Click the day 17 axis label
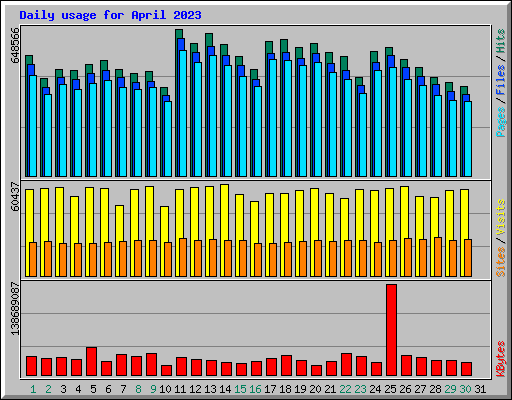 tap(270, 389)
